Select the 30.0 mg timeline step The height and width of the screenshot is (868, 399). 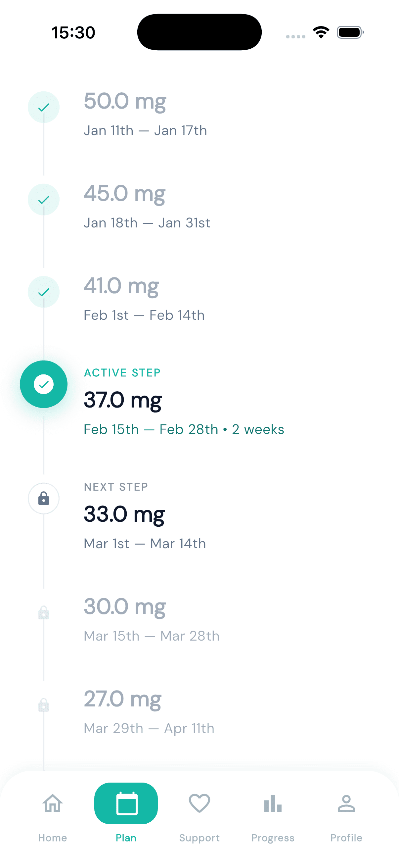click(x=125, y=606)
